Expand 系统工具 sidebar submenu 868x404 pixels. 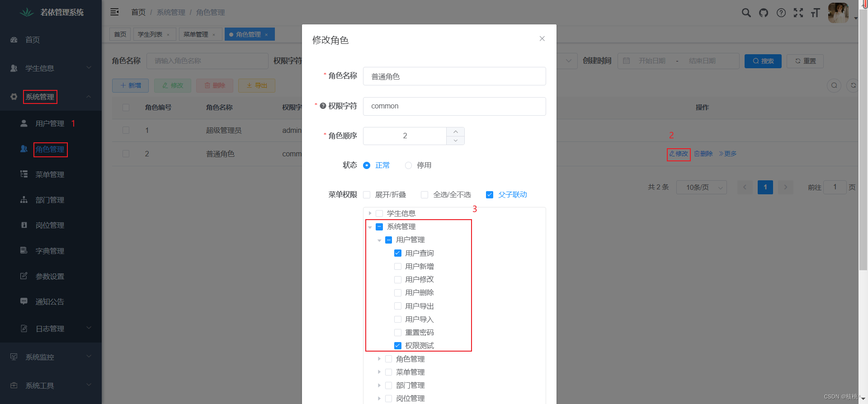51,385
